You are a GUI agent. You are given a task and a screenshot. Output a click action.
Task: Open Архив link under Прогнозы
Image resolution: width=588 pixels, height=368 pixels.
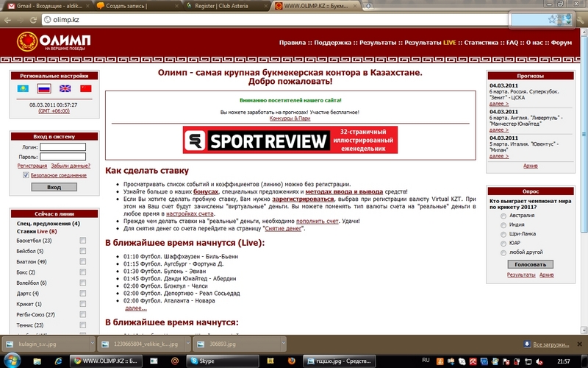pyautogui.click(x=530, y=166)
